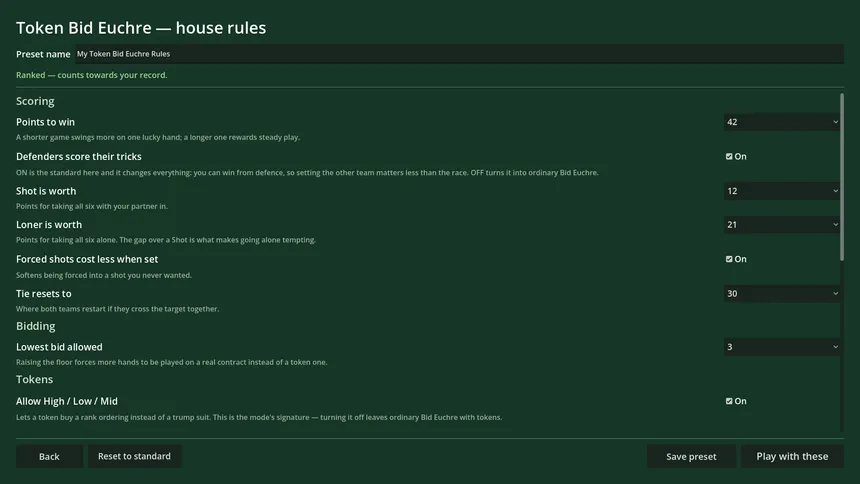Open the Tie resets to dropdown
Viewport: 860px width, 484px height.
point(782,294)
